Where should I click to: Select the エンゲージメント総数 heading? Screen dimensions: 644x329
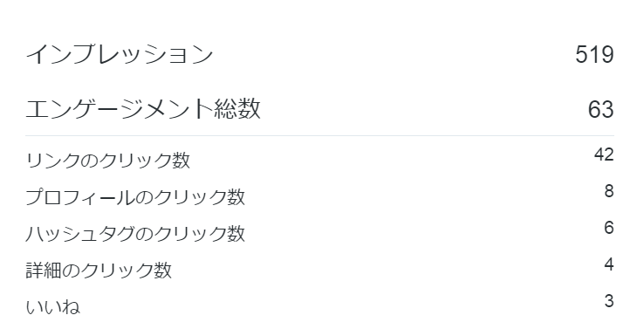point(143,109)
